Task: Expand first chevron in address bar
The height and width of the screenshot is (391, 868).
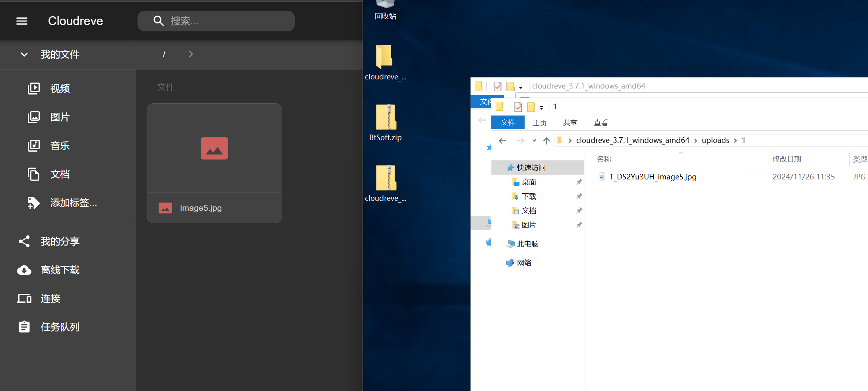Action: coord(570,141)
